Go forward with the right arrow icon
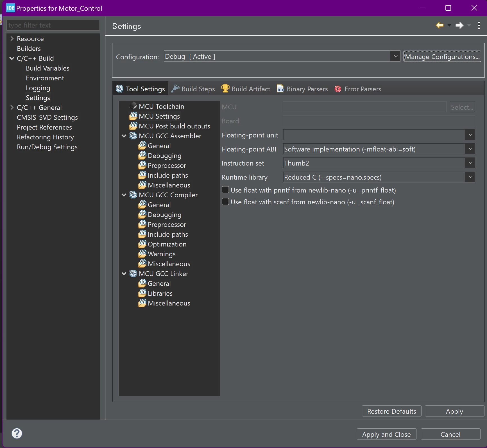 pos(459,25)
